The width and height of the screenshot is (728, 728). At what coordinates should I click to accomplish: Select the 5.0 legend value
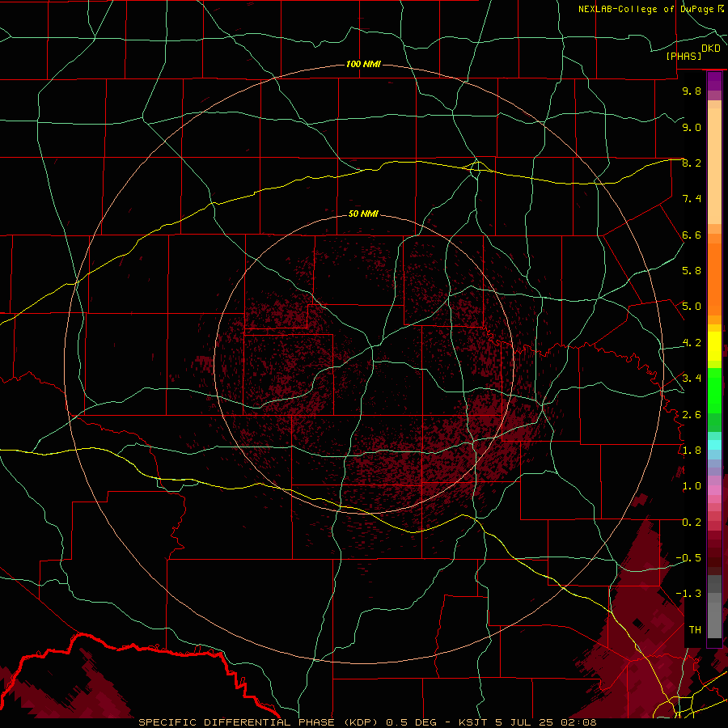(x=692, y=307)
